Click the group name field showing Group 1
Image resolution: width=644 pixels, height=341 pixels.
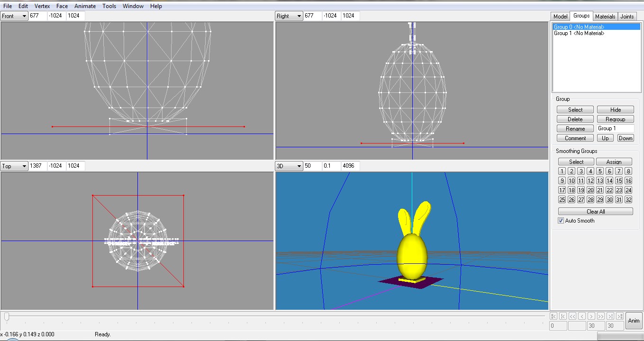616,128
